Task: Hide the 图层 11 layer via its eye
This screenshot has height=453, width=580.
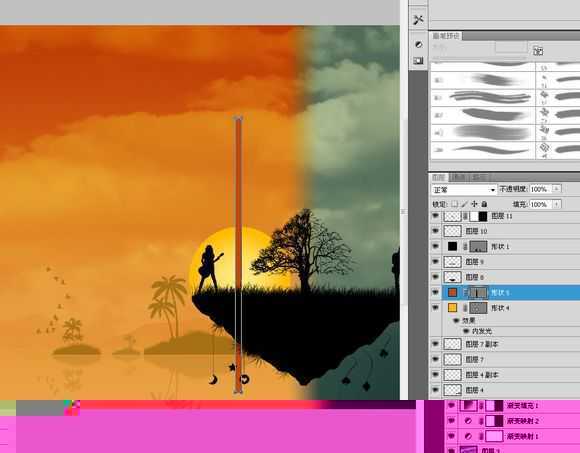Action: (x=436, y=216)
